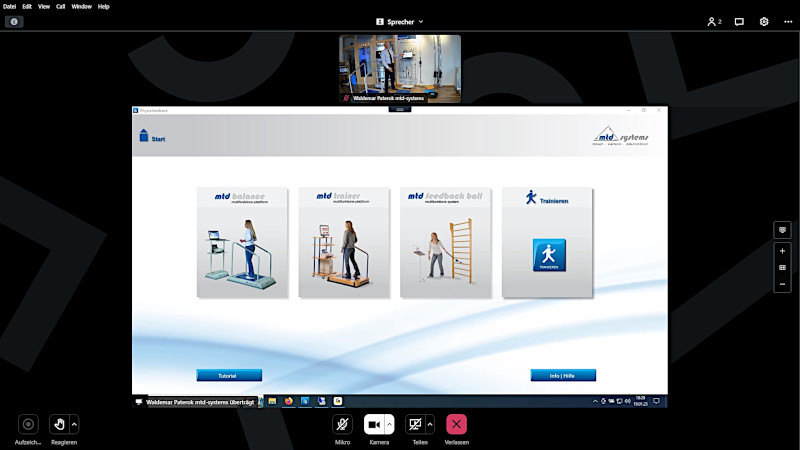The height and width of the screenshot is (450, 800).
Task: Expand the Reagieren options arrow
Action: tap(74, 424)
